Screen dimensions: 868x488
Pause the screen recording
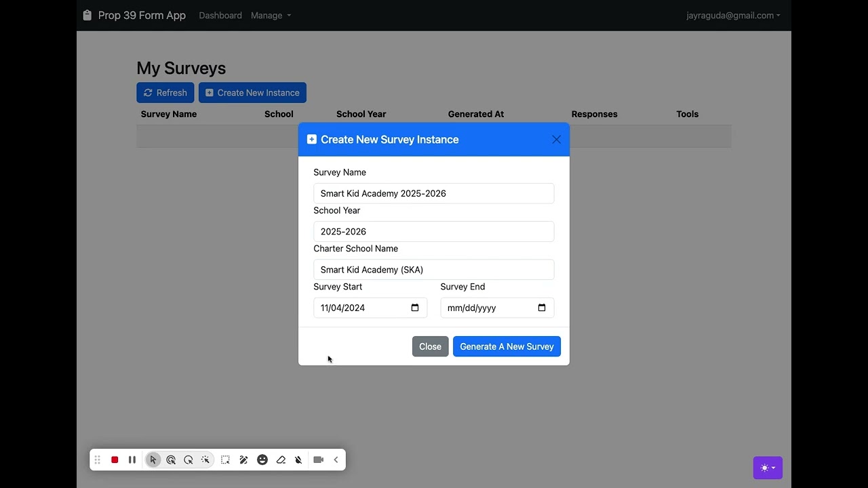click(x=132, y=460)
